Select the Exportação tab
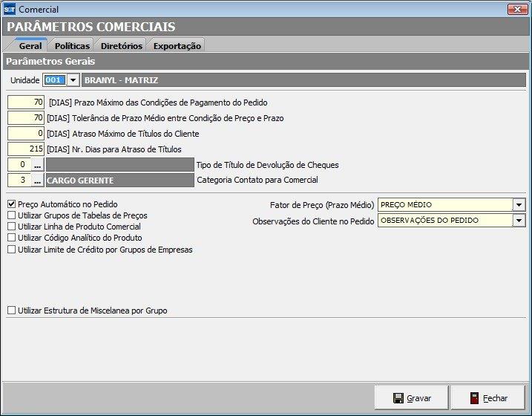Image resolution: width=532 pixels, height=416 pixels. tap(177, 46)
